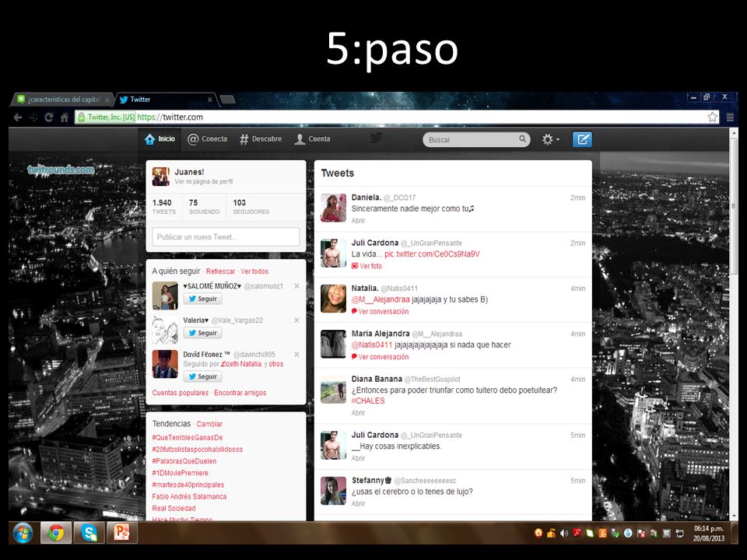
Task: Open trend #20futbolistaspocohabilidosos
Action: (x=197, y=450)
